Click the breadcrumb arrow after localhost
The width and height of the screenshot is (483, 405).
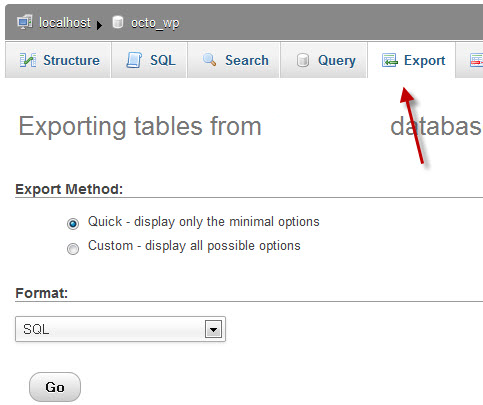(99, 25)
